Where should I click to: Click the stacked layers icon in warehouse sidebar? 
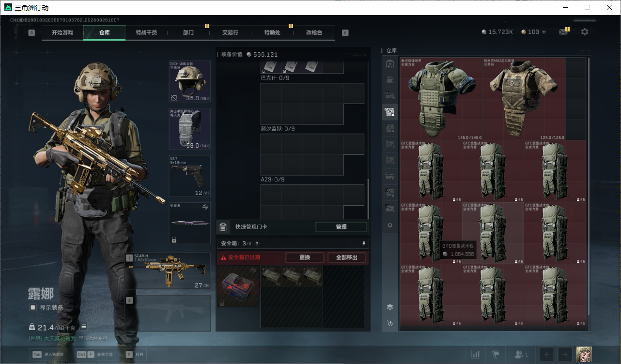point(390,307)
